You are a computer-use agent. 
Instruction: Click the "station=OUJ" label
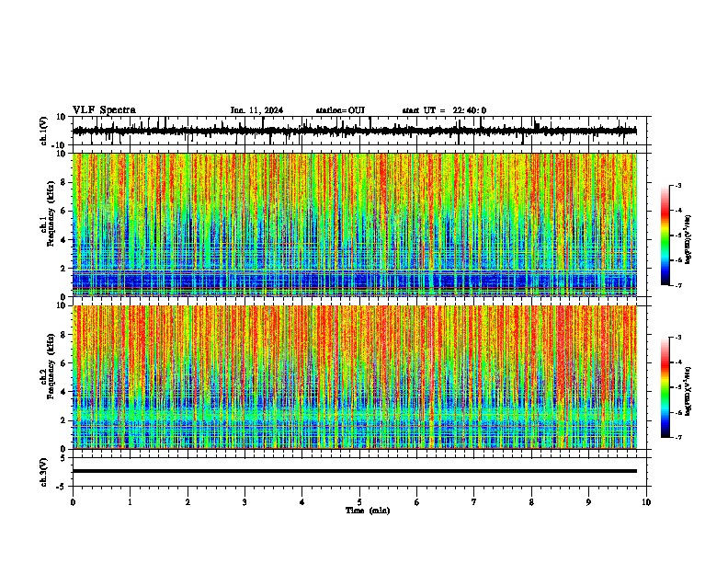340,110
